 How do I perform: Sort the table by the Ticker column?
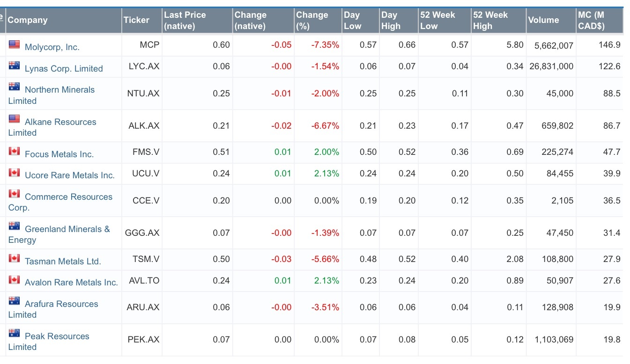tap(136, 20)
